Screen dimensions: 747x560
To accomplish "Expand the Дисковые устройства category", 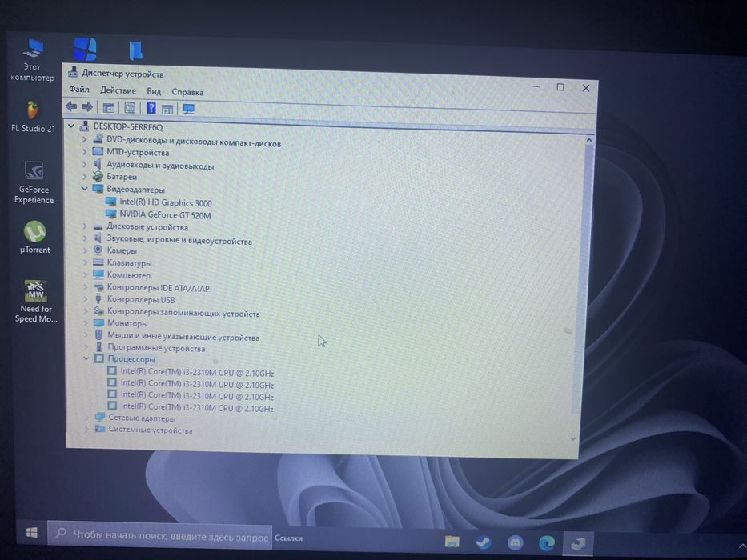I will pos(85,226).
